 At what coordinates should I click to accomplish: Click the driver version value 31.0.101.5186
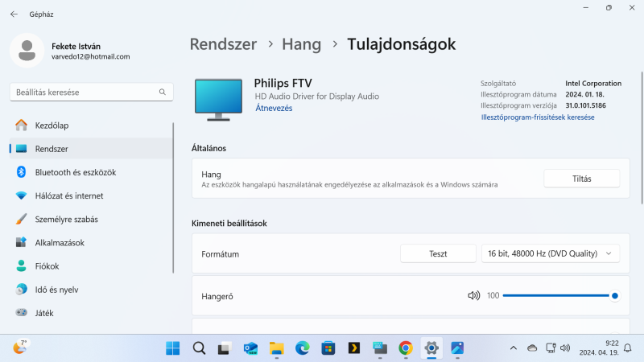pyautogui.click(x=586, y=105)
